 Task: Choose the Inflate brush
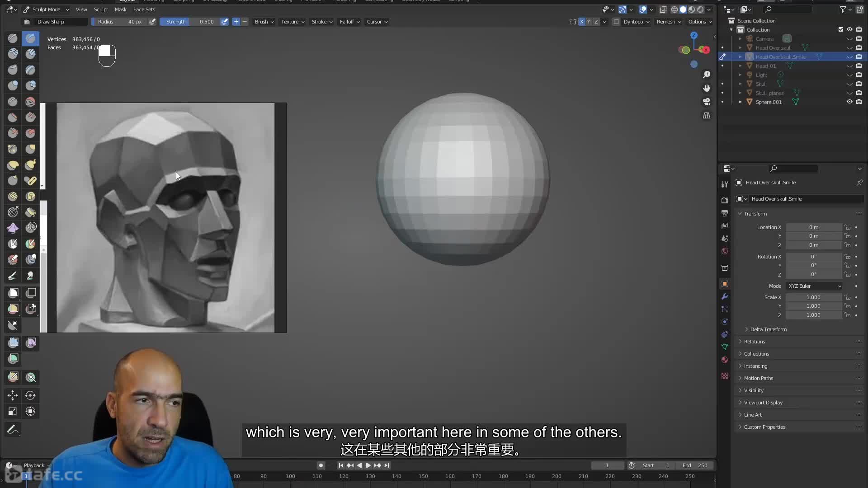(13, 86)
